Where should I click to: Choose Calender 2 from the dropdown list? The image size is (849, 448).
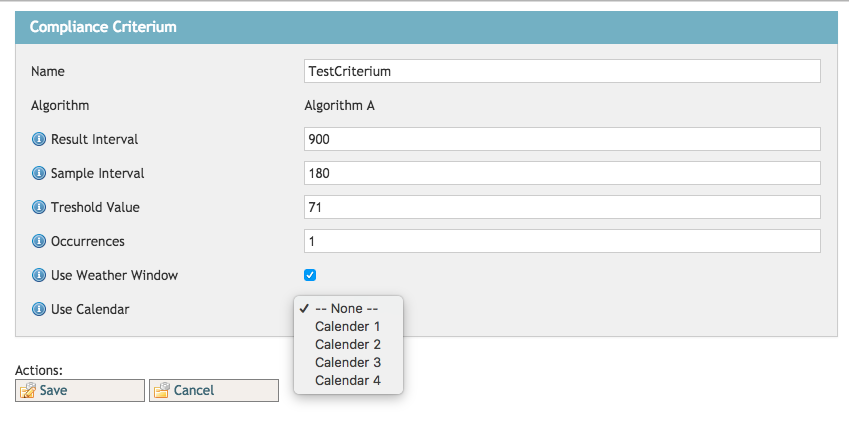347,345
